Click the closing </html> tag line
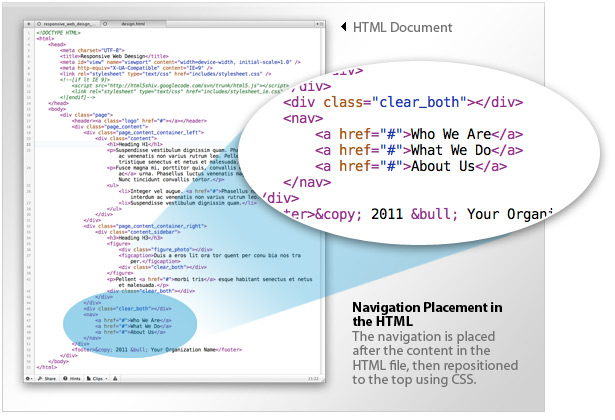This screenshot has height=420, width=615. [47, 367]
